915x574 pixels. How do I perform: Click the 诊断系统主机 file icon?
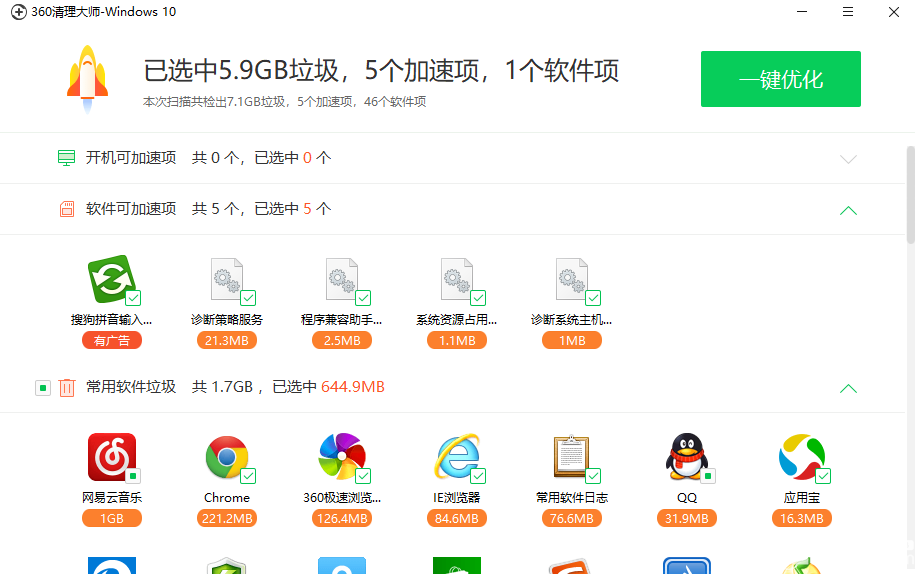pyautogui.click(x=571, y=279)
